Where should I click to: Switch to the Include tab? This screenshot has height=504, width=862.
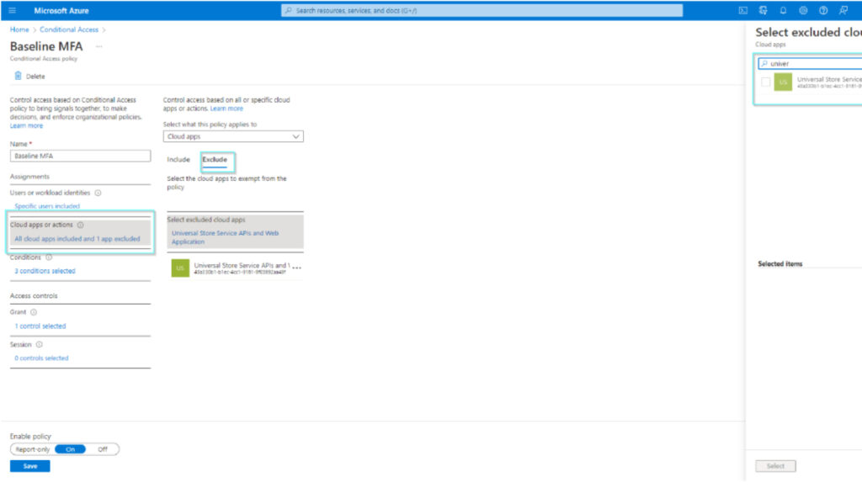[x=178, y=159]
